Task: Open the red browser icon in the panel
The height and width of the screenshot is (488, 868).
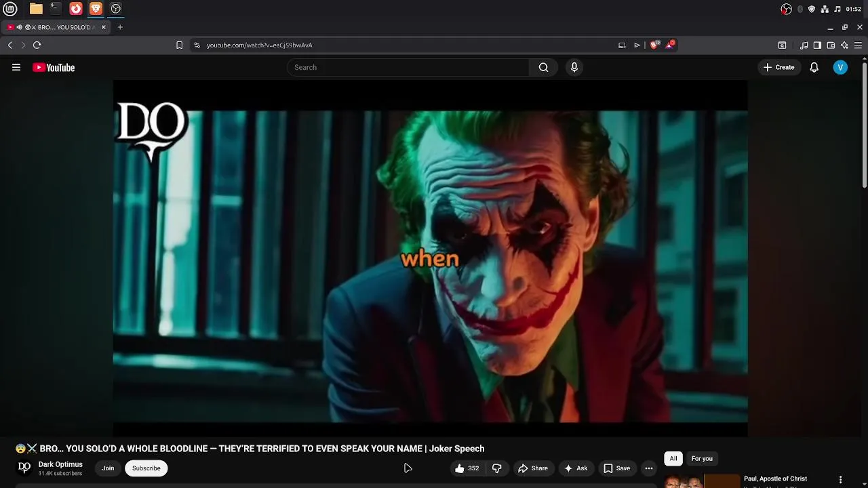Action: coord(76,9)
